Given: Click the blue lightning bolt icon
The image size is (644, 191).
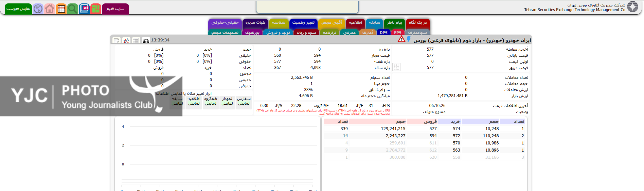Looking at the screenshot, I should 409,39.
